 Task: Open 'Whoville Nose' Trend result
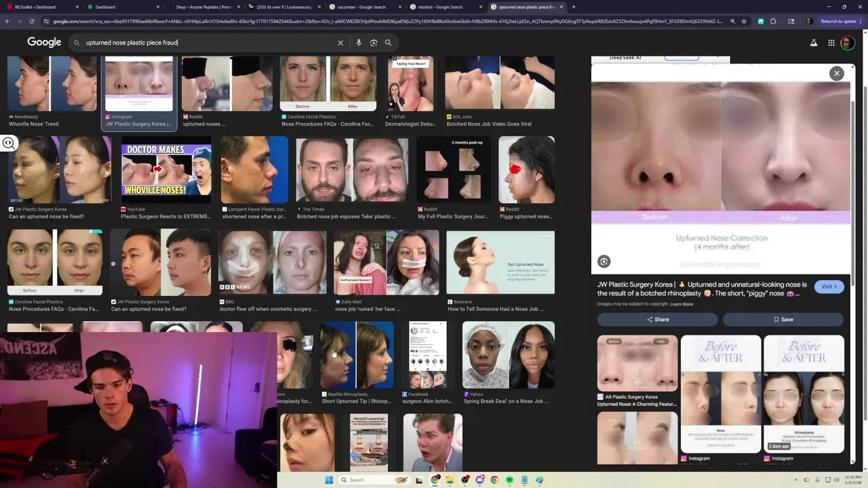(52, 92)
